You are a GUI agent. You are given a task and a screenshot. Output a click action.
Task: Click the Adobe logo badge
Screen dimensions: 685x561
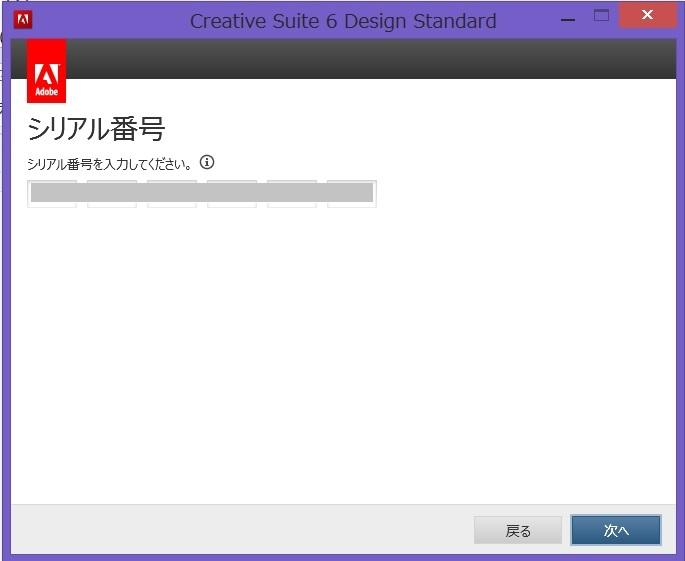[46, 71]
